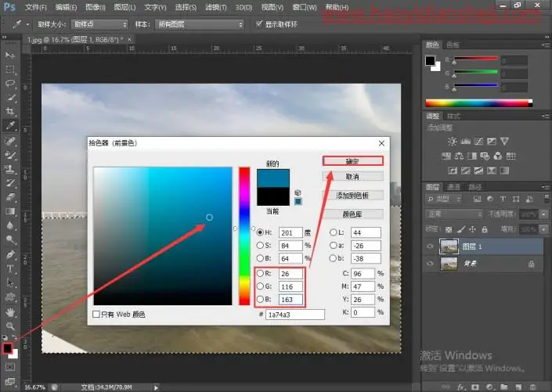Select the Rectangular Marquee tool
Viewport: 552px width, 392px height.
coord(10,70)
